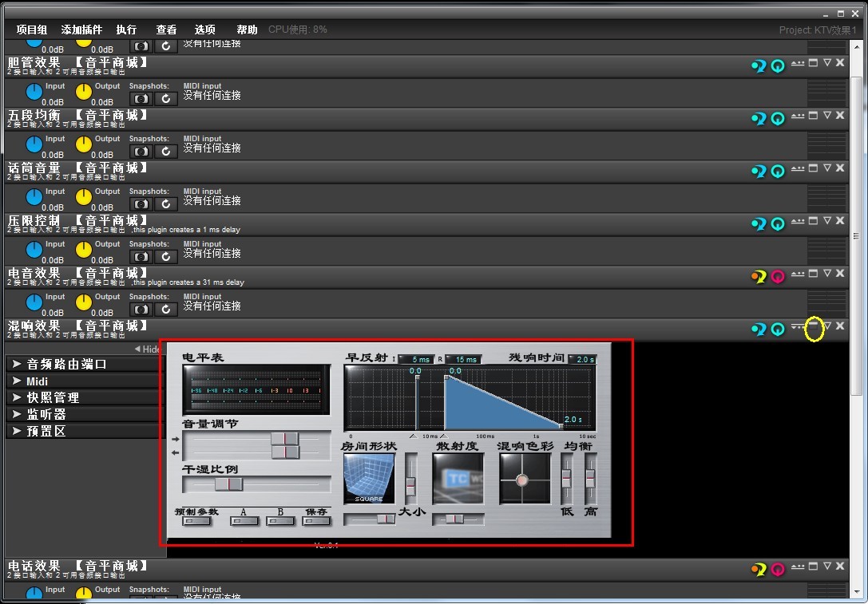The width and height of the screenshot is (868, 604).
Task: Click the 大小 vertical slider
Action: (x=410, y=479)
